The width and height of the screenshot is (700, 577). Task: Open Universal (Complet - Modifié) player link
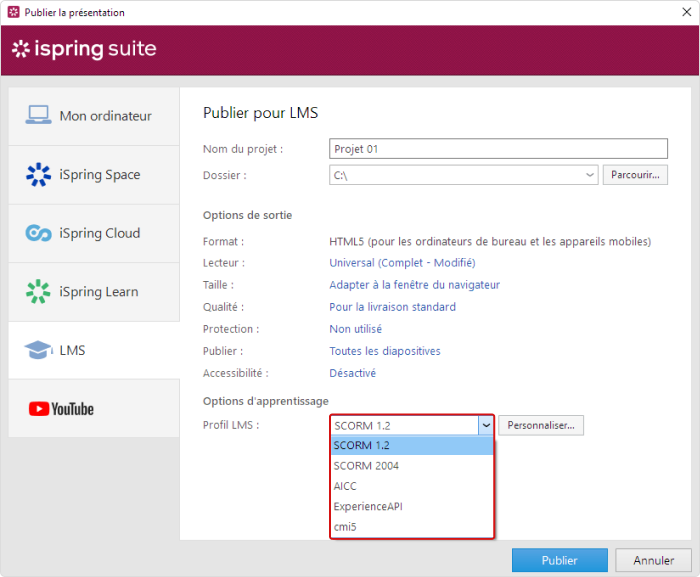point(402,263)
